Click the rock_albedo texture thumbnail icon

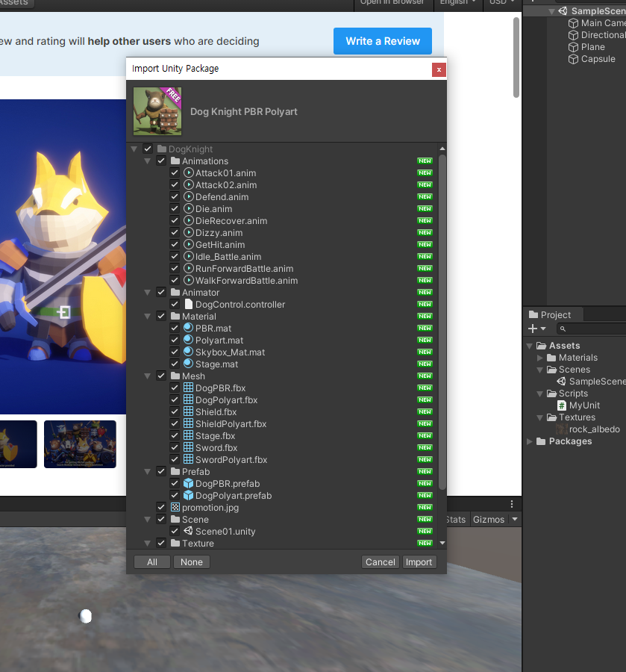tap(562, 429)
